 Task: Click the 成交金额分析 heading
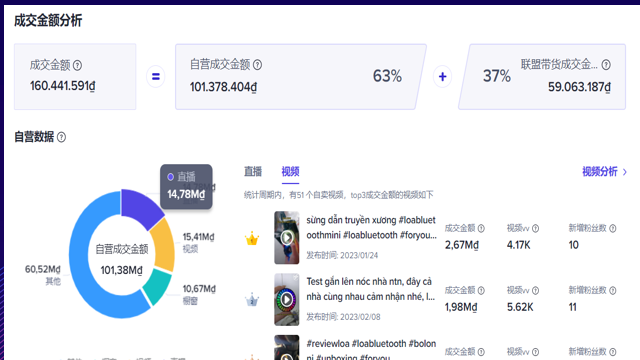tap(48, 20)
